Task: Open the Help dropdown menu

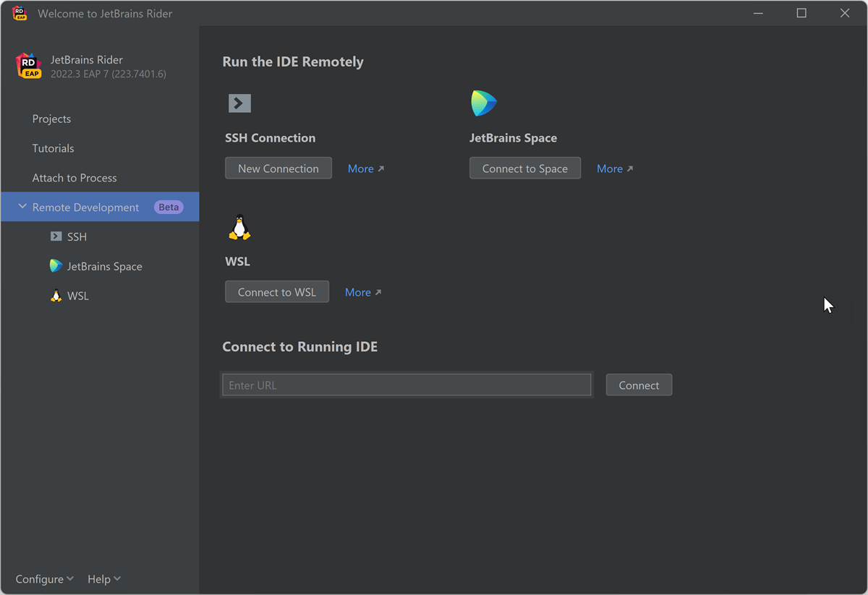Action: 103,579
